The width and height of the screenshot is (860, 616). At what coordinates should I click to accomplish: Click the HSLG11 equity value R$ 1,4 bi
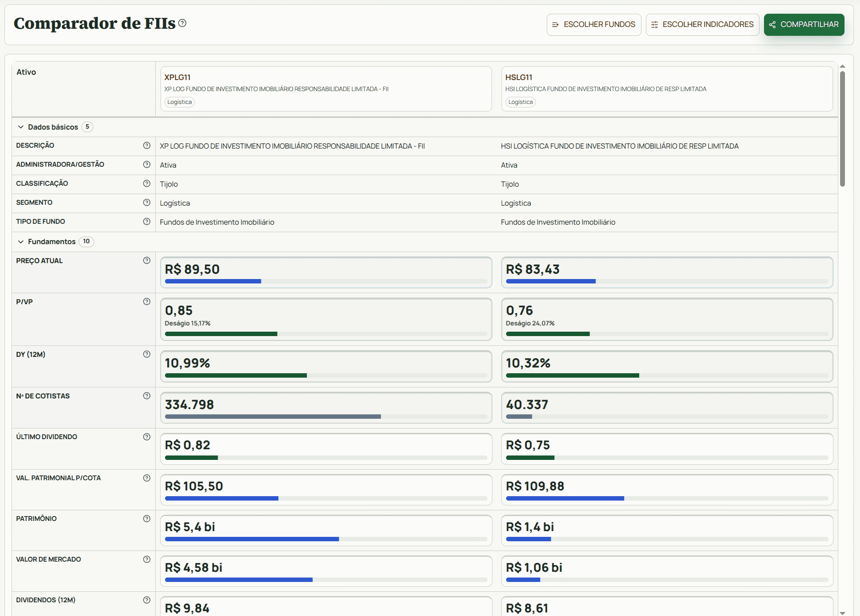[530, 527]
